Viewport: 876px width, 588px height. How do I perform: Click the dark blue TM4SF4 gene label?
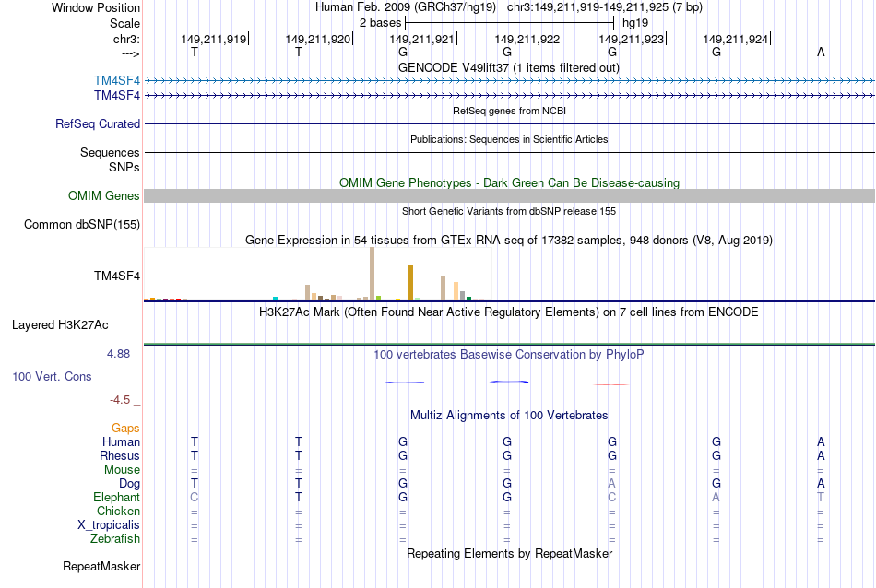[x=117, y=96]
